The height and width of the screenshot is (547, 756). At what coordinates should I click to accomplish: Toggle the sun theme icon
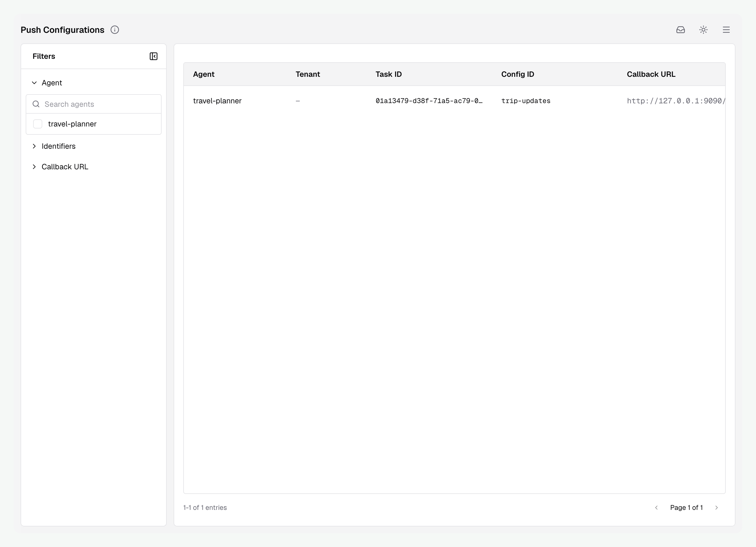703,30
